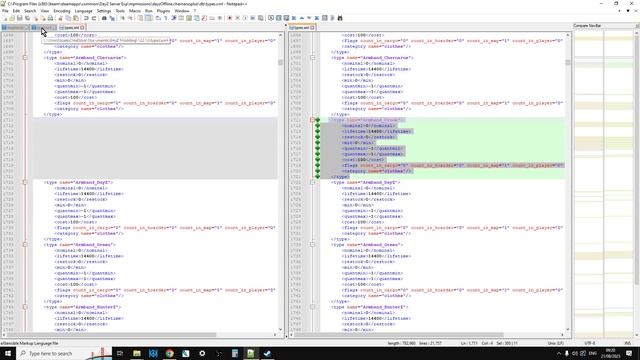Open the Plugins menu
640x360 pixels.
(x=163, y=11)
